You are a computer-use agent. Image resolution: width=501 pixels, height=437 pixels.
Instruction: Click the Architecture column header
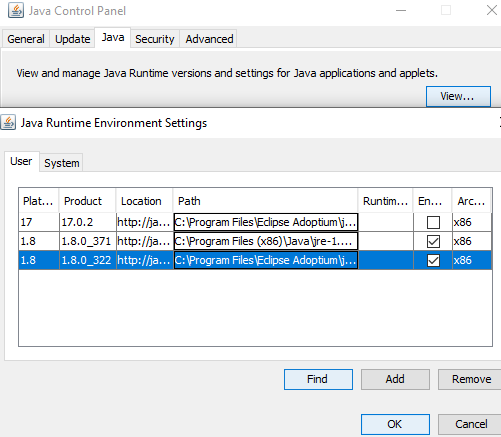coord(471,201)
